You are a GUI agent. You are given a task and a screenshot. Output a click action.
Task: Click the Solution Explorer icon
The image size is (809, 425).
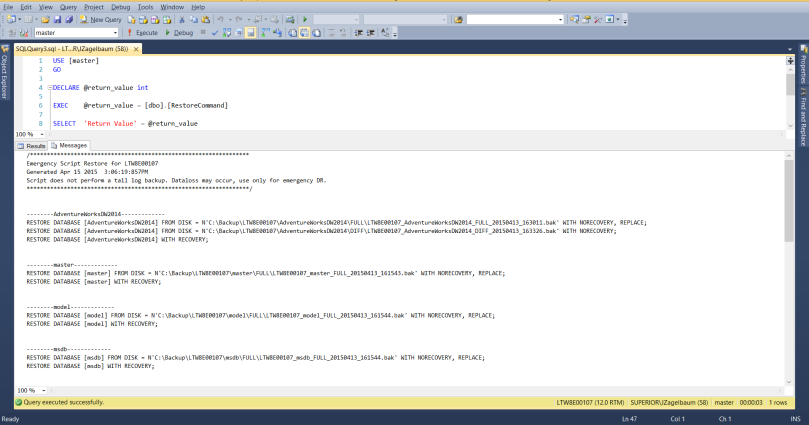click(574, 20)
